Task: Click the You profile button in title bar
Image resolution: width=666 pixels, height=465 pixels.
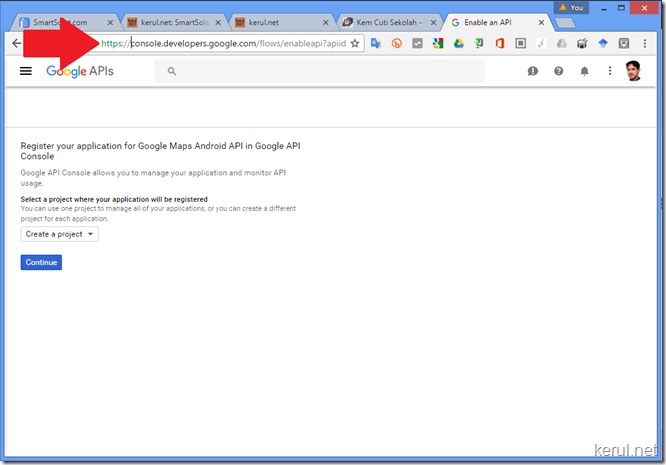Action: (571, 8)
